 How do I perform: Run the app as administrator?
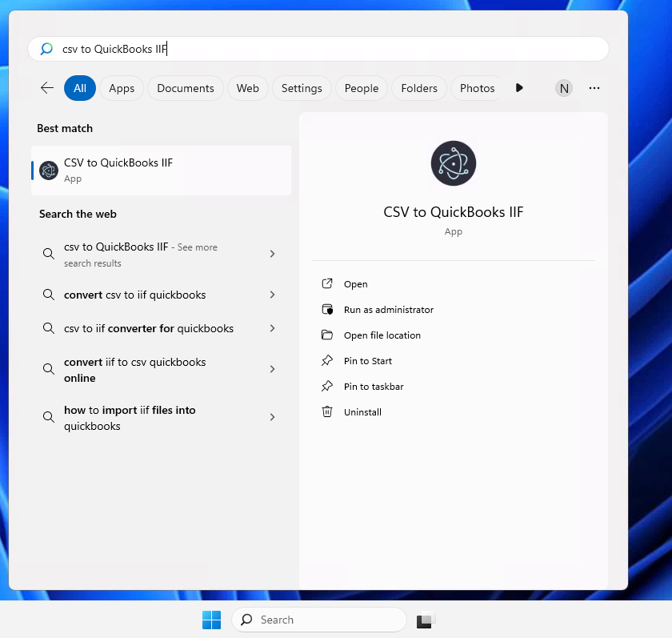[388, 310]
